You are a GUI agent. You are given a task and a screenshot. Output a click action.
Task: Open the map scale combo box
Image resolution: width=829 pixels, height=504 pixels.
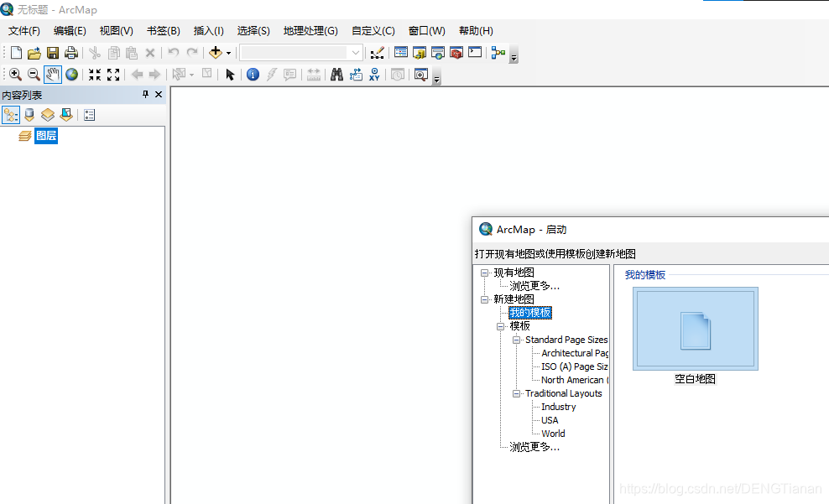302,52
